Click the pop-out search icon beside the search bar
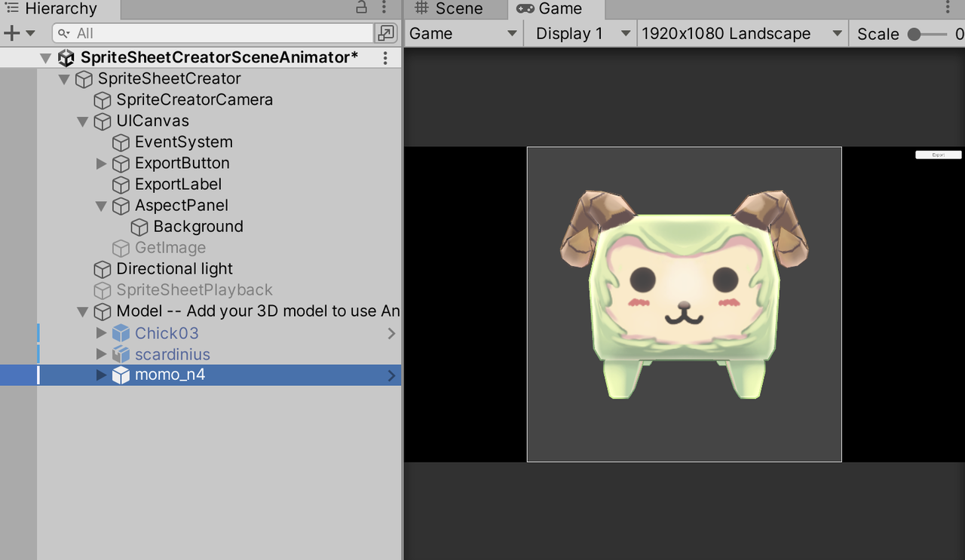965x560 pixels. tap(385, 33)
